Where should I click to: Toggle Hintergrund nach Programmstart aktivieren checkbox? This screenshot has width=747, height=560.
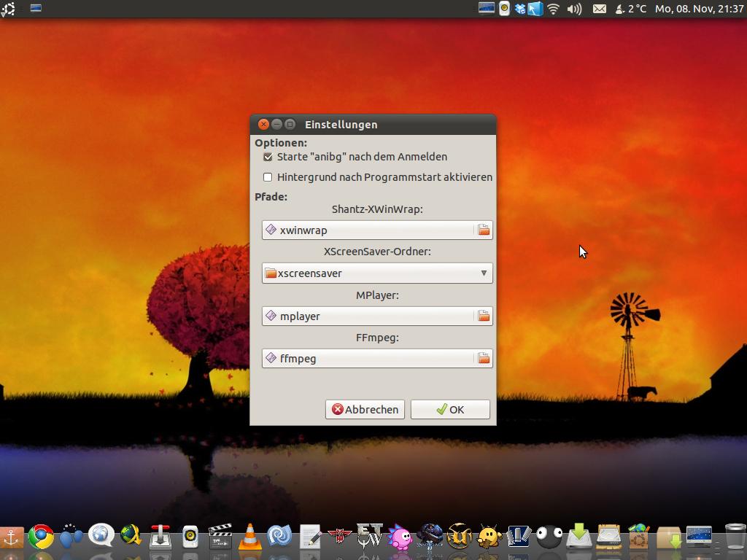268,177
